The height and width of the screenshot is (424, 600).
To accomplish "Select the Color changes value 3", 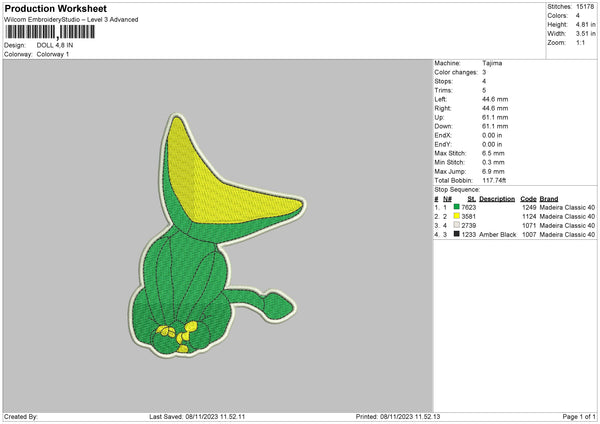I will 484,72.
